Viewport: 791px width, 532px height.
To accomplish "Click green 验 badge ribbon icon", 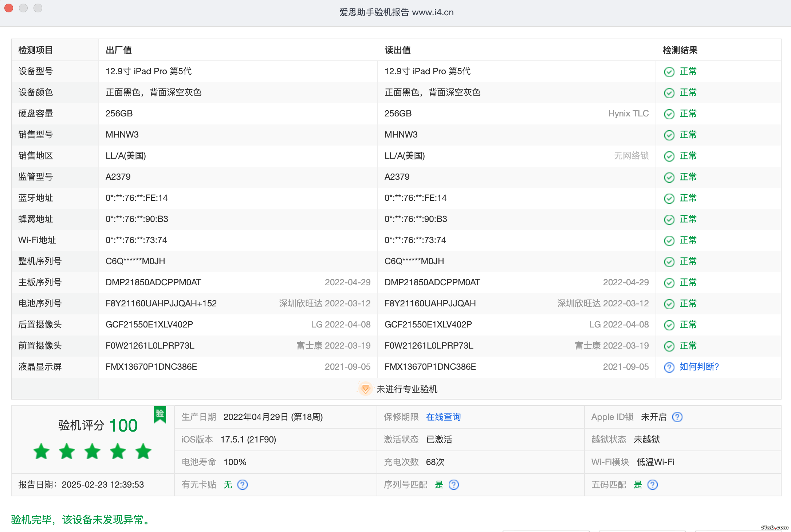I will (160, 414).
